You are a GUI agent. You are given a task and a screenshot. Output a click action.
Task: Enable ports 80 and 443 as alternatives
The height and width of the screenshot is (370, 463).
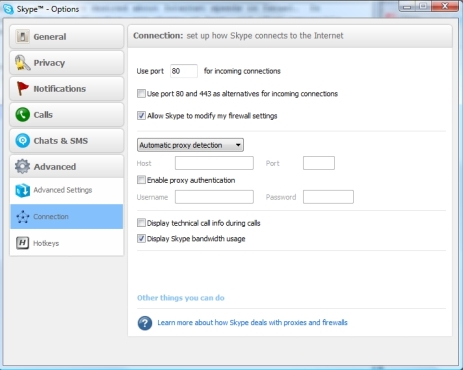(141, 94)
